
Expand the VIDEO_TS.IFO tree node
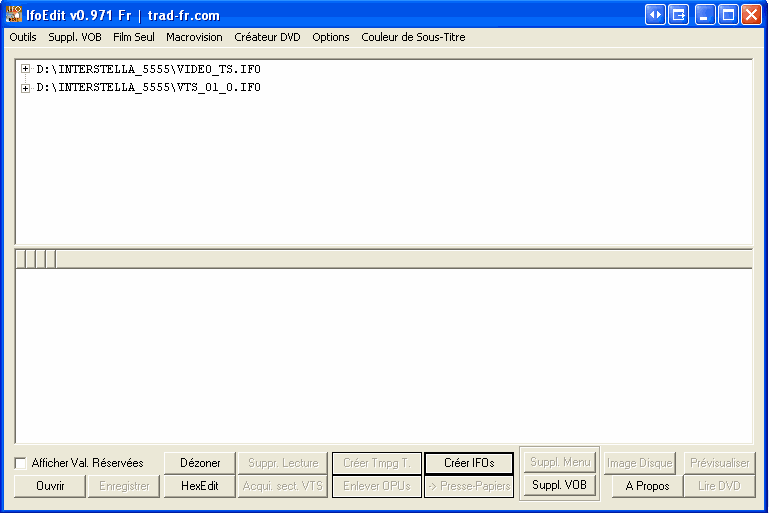[25, 69]
